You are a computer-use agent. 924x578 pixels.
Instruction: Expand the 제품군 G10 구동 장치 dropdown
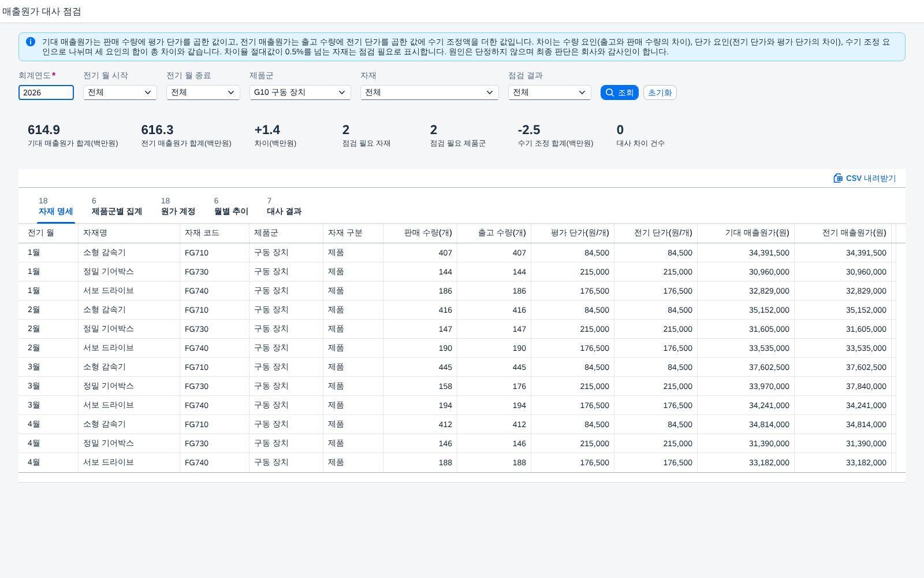pos(300,92)
